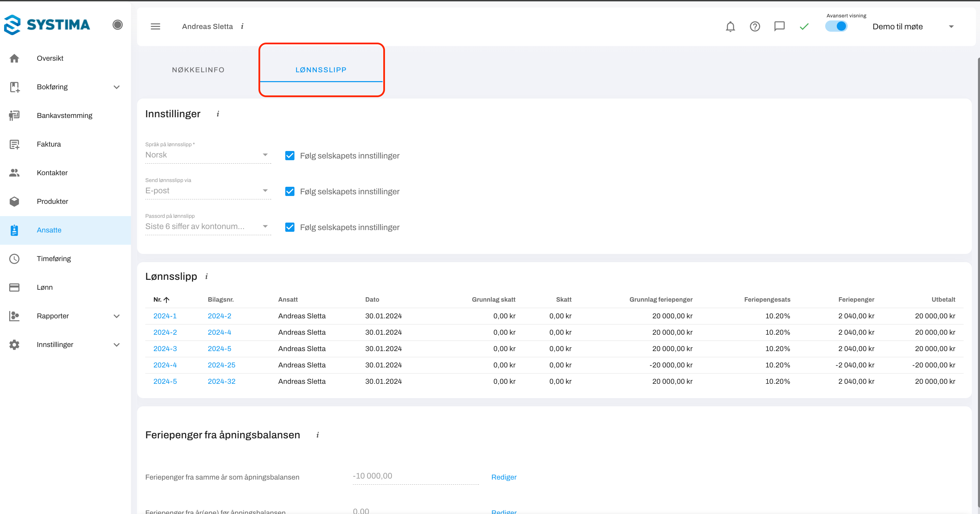Image resolution: width=980 pixels, height=514 pixels.
Task: Click the round record icon beside Systima logo
Action: (118, 25)
